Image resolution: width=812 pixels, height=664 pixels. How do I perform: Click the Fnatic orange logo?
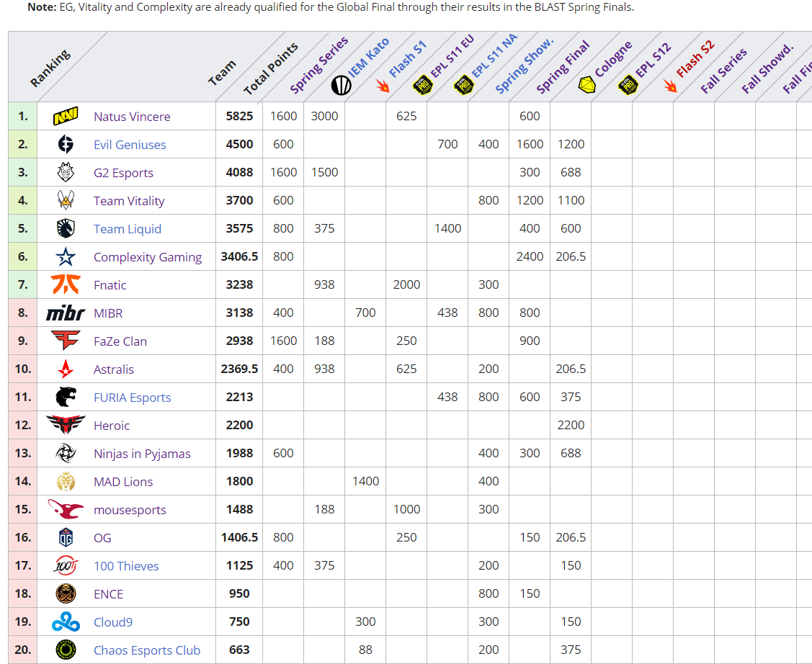click(66, 284)
